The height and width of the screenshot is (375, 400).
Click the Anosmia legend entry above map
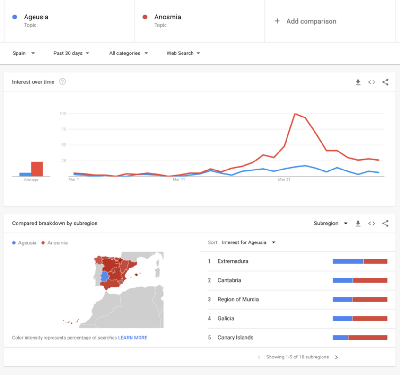coord(54,243)
